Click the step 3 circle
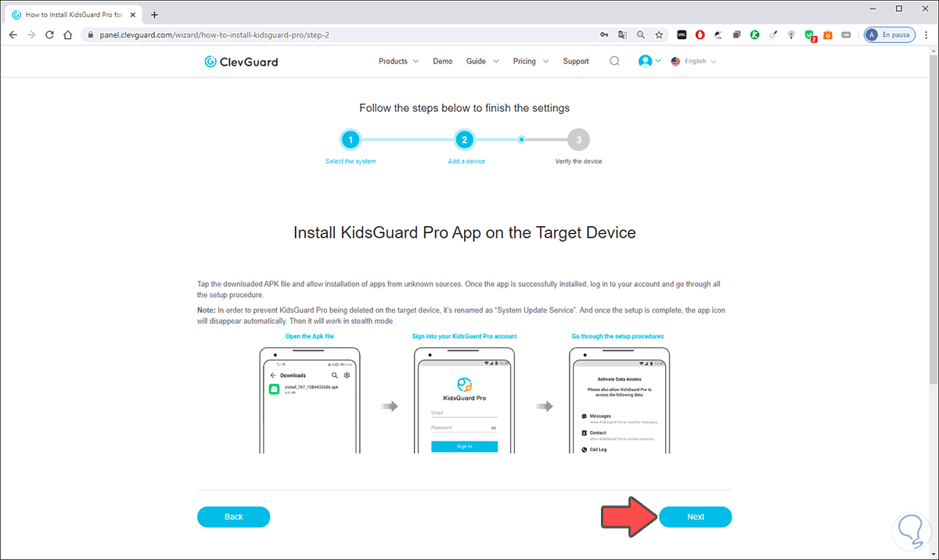The image size is (939, 560). click(578, 140)
